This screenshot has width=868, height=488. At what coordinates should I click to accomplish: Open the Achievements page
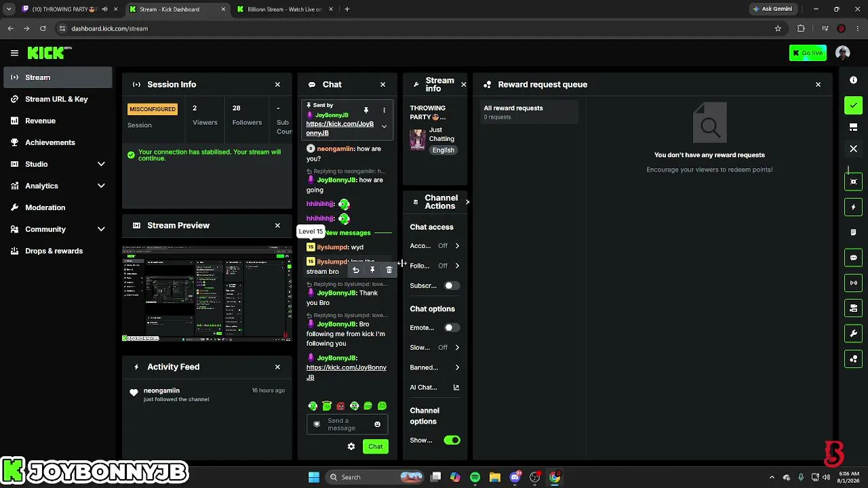click(58, 142)
